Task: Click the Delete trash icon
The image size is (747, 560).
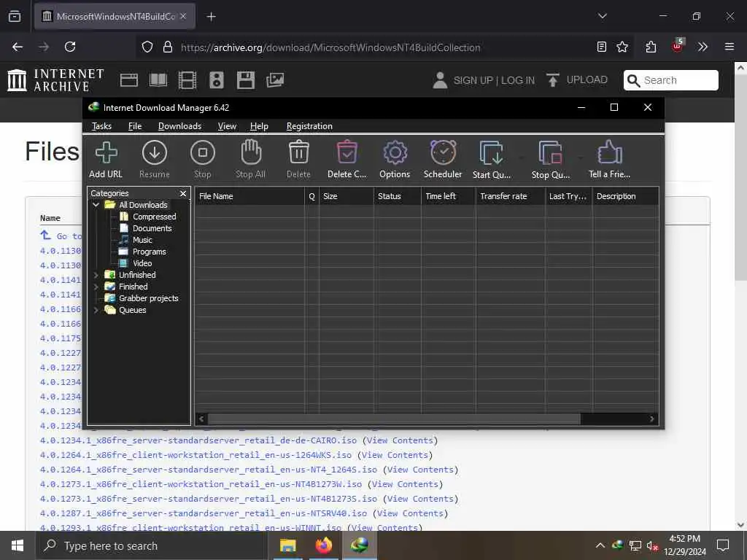Action: pos(298,153)
